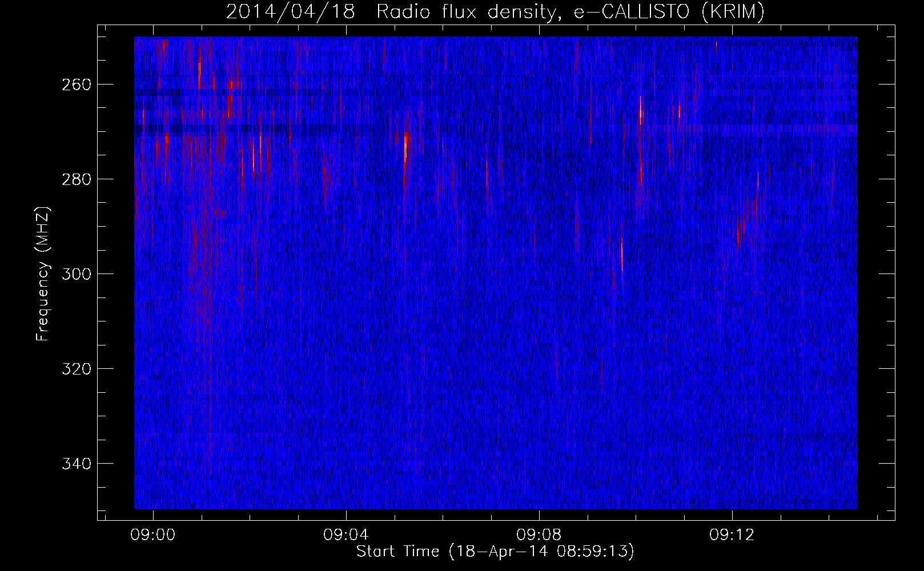
Task: Click the 300 frequency tick label
Action: coord(77,274)
